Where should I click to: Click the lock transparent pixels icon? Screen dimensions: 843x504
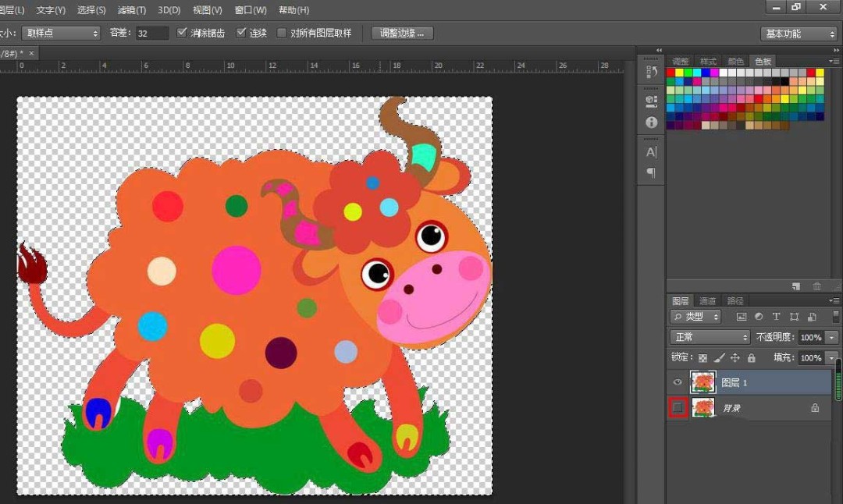702,358
